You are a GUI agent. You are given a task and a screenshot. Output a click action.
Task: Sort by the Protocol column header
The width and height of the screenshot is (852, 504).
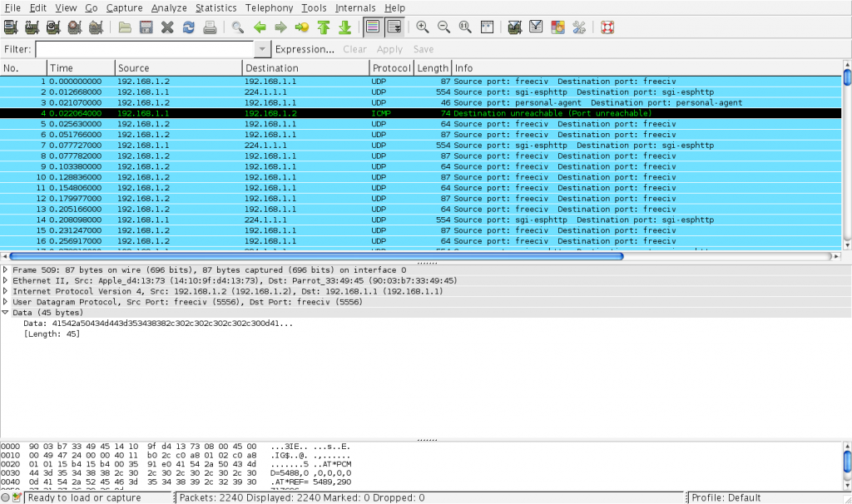pos(391,68)
